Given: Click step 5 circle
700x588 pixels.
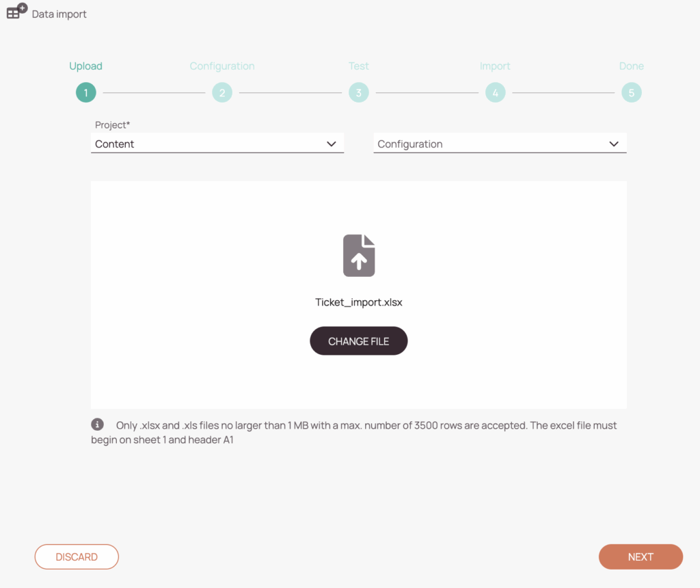Looking at the screenshot, I should [631, 92].
